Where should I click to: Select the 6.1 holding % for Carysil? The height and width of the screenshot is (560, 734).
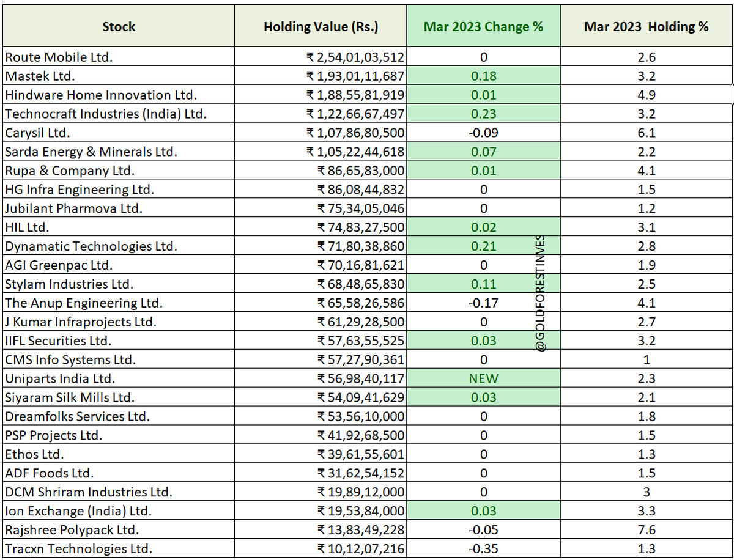(647, 133)
